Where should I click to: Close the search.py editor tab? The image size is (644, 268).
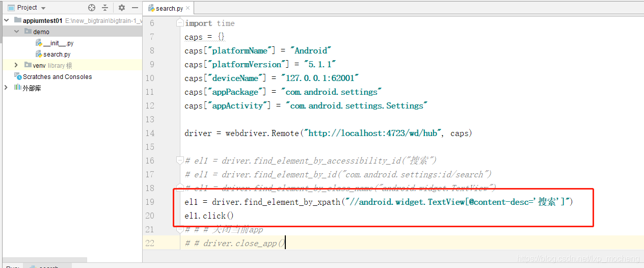188,8
